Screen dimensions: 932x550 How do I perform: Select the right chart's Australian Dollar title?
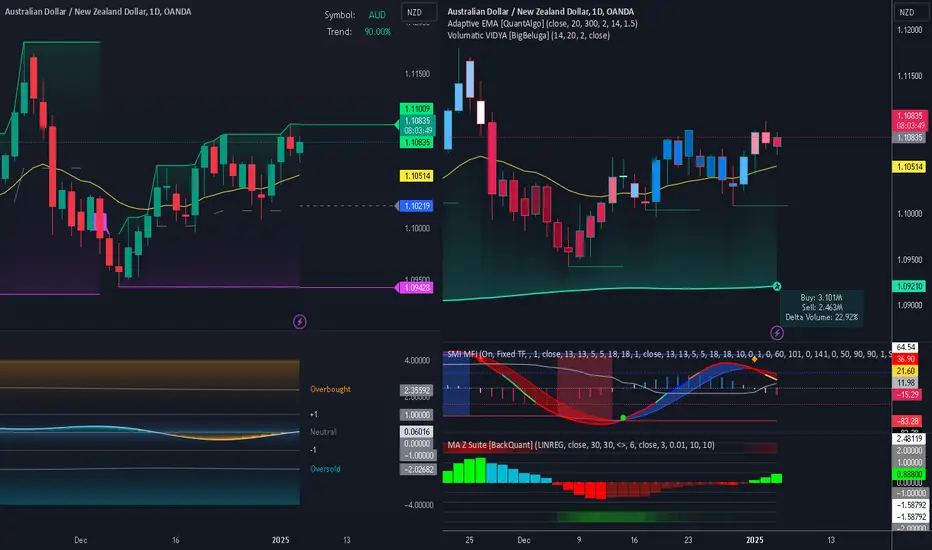540,11
